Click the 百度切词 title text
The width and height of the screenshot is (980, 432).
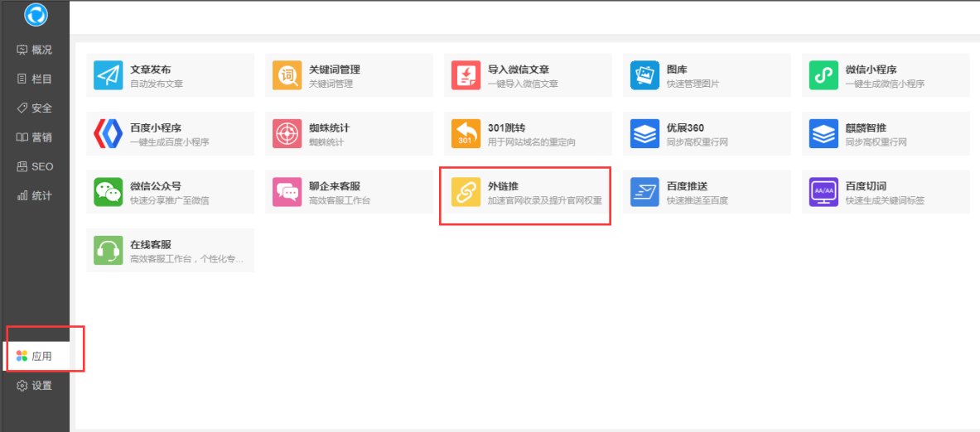coord(867,186)
